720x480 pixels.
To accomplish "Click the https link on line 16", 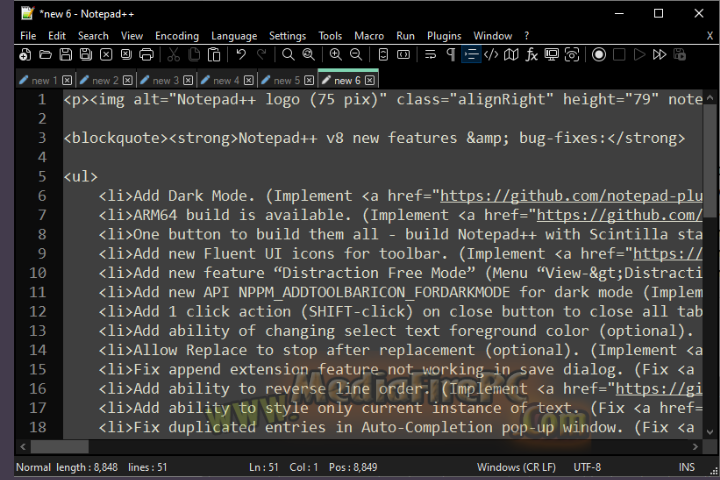I will 659,389.
